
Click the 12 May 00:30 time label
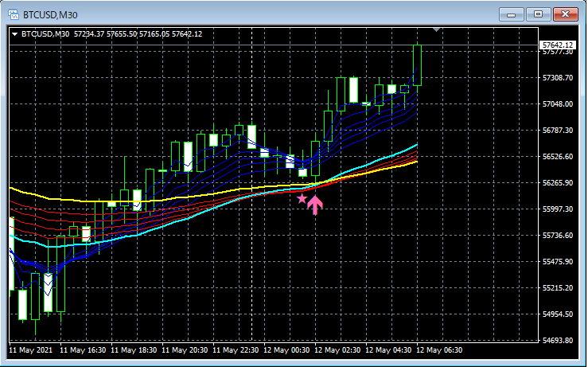(x=286, y=350)
